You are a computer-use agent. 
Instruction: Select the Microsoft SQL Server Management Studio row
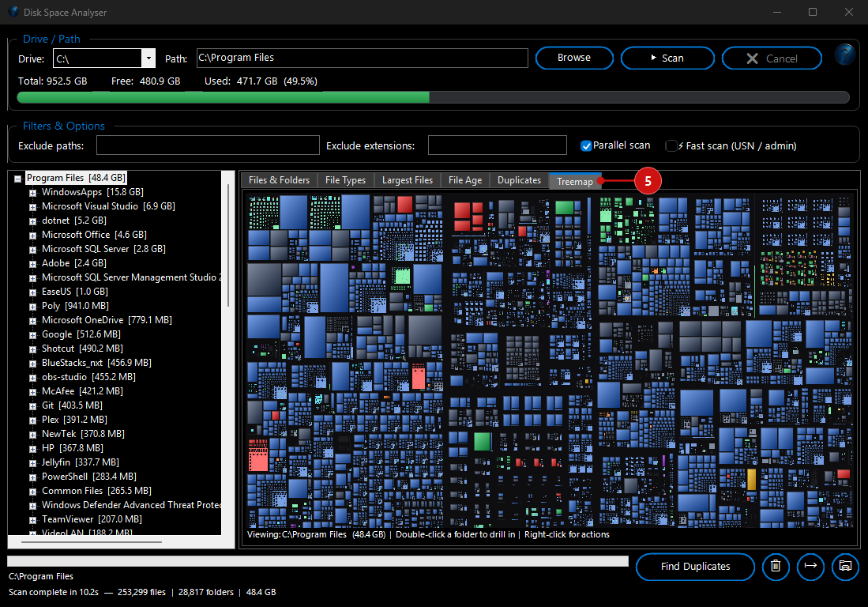tap(131, 277)
